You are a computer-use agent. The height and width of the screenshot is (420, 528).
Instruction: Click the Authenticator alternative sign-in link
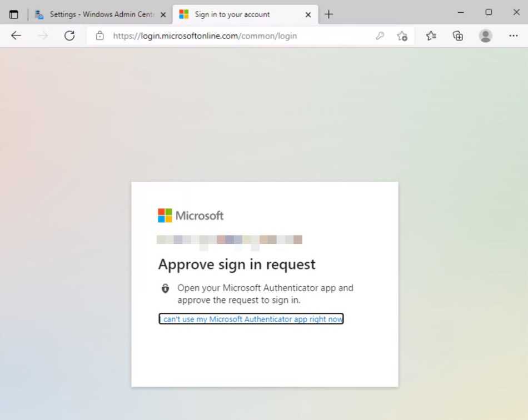251,318
